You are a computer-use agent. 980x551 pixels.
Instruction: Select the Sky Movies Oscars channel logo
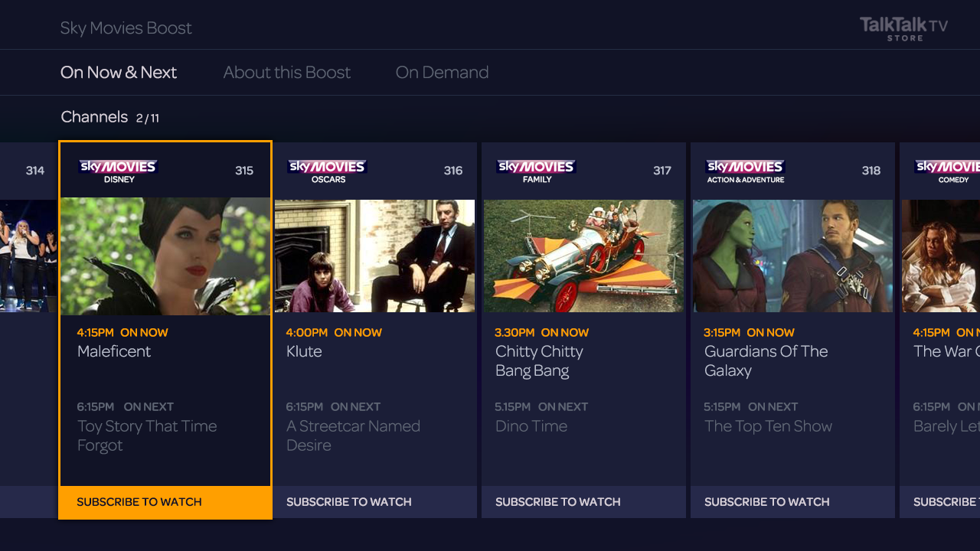pos(328,171)
